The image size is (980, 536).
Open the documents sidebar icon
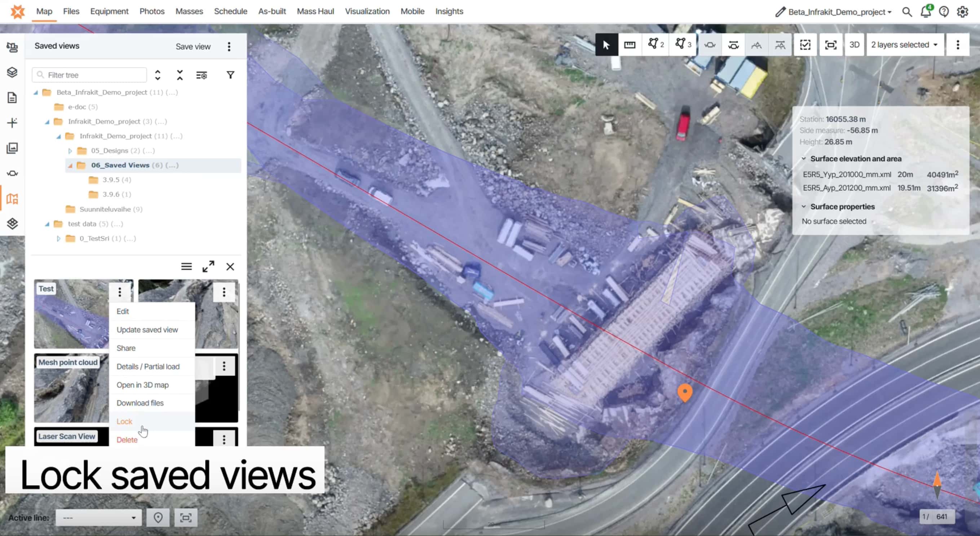click(12, 97)
